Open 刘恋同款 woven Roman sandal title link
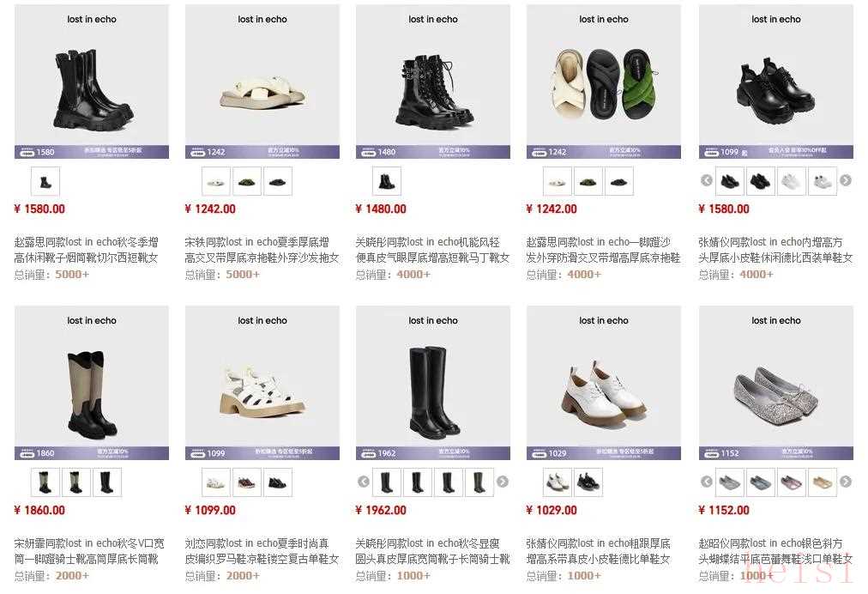This screenshot has height=594, width=868. click(262, 551)
